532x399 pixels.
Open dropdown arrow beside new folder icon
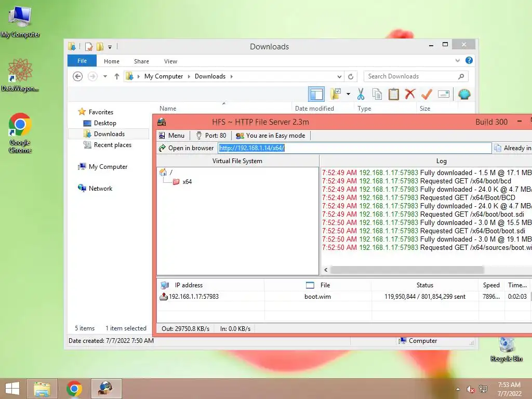coord(348,94)
